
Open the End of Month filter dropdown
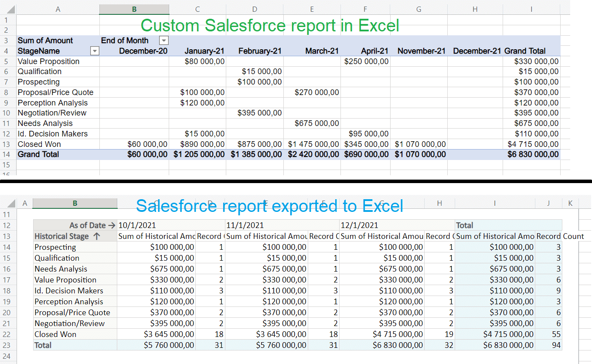[163, 40]
